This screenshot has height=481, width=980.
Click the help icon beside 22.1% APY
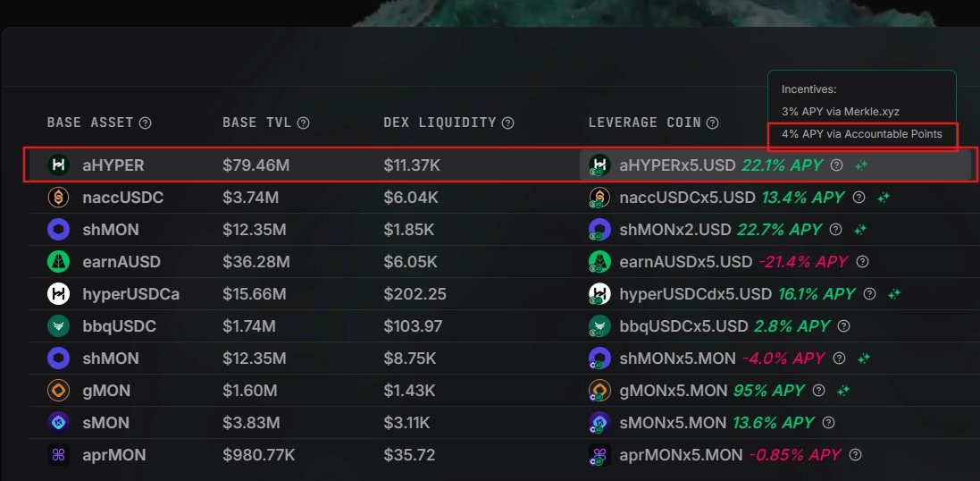tap(837, 165)
